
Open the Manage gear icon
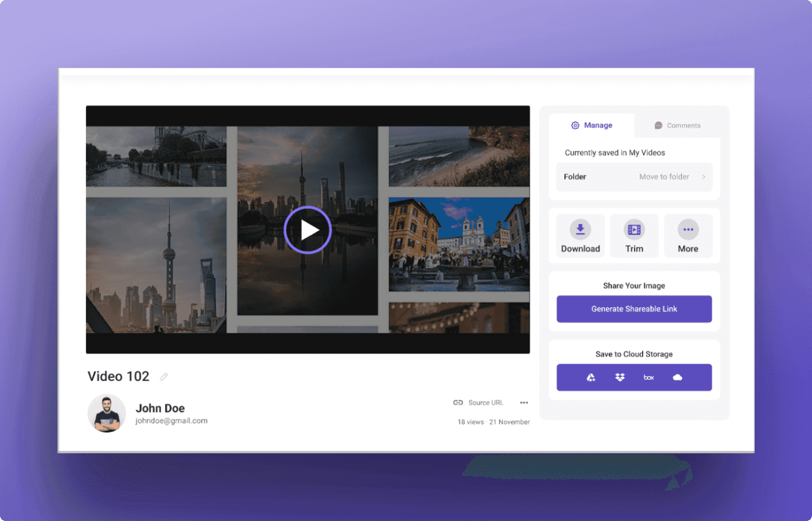coord(575,125)
